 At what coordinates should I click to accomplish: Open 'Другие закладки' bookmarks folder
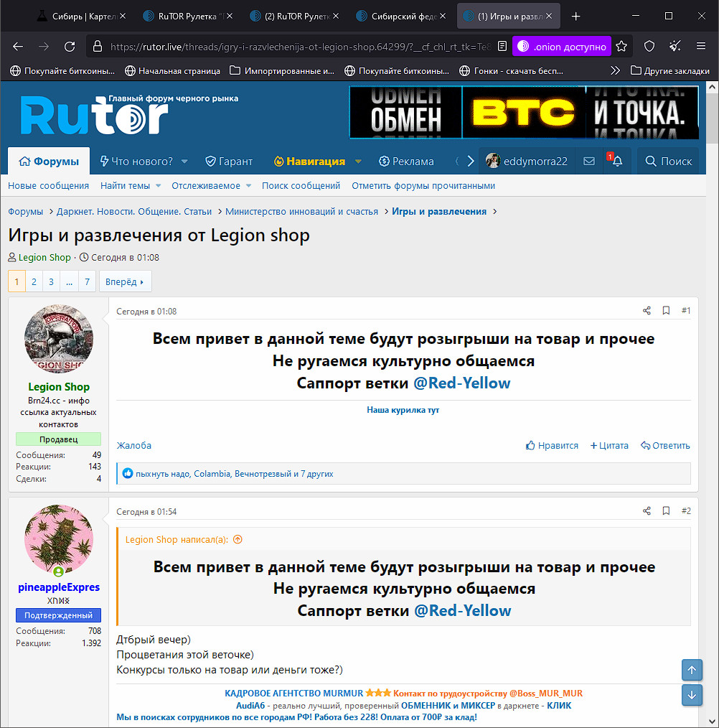669,70
